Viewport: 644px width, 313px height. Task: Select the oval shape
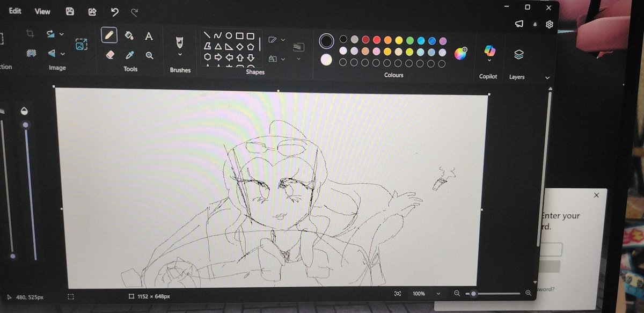click(229, 36)
